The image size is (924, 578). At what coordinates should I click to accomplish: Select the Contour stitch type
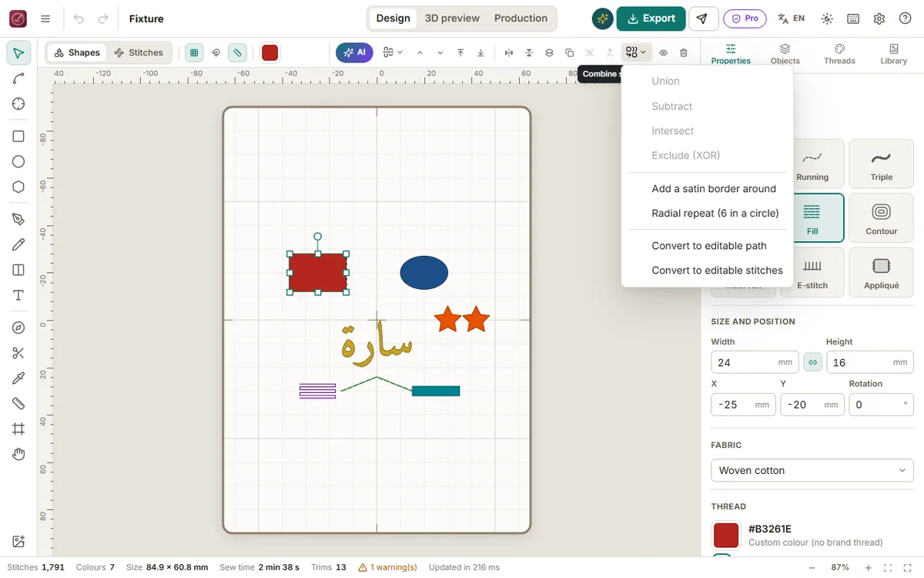[882, 217]
